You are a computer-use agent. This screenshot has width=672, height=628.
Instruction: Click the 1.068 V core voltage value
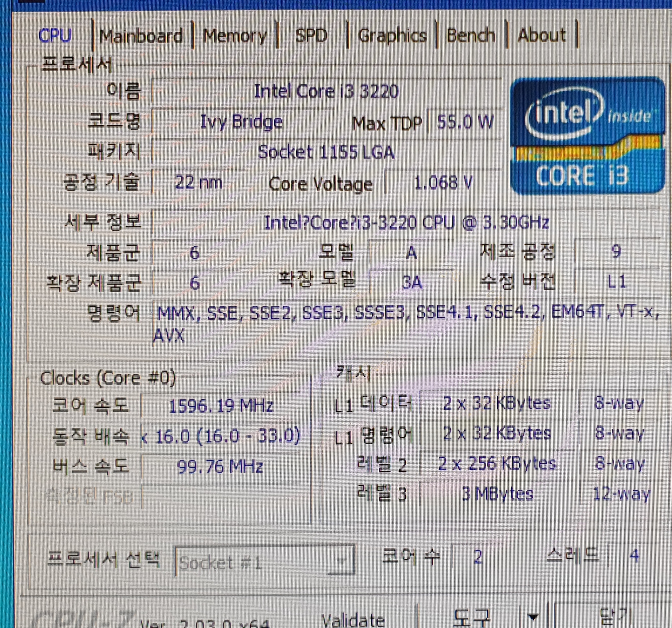[x=443, y=183]
